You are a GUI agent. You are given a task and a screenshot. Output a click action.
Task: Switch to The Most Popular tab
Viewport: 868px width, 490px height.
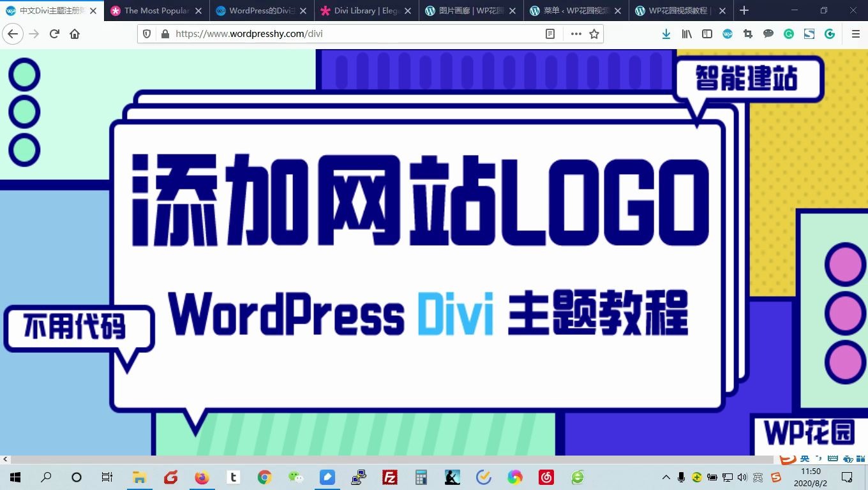156,10
